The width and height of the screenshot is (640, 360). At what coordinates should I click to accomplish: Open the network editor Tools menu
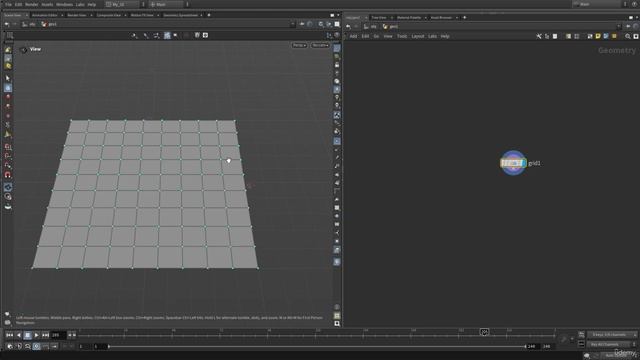(402, 36)
